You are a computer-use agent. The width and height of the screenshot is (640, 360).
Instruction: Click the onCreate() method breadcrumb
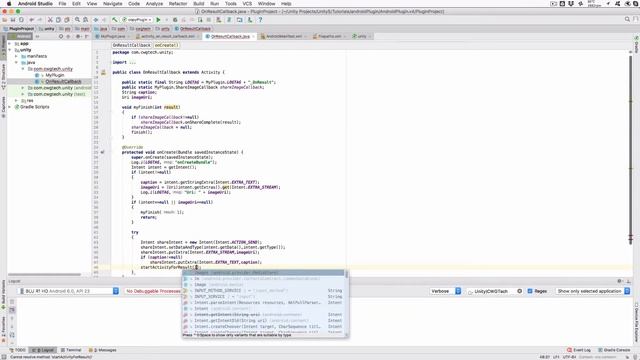coord(167,45)
